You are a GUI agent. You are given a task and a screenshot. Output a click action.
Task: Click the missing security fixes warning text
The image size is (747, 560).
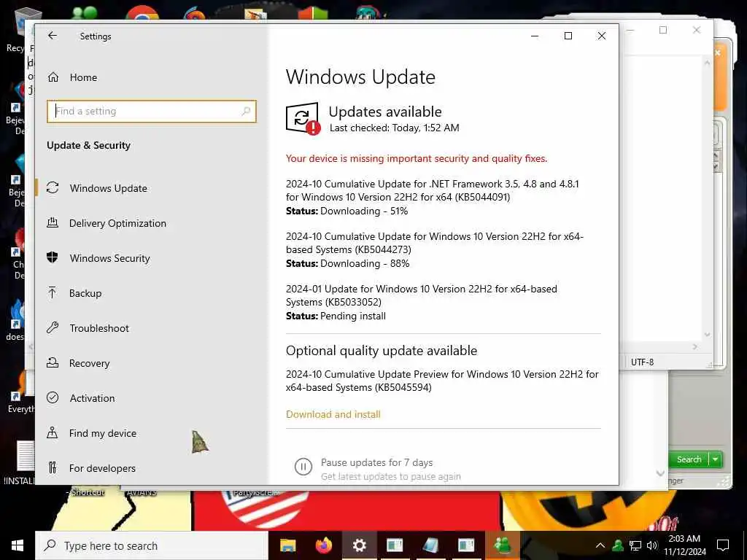pos(417,158)
